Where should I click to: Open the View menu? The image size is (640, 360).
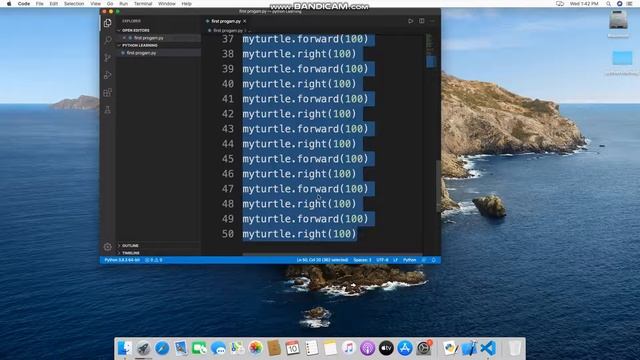(x=96, y=4)
